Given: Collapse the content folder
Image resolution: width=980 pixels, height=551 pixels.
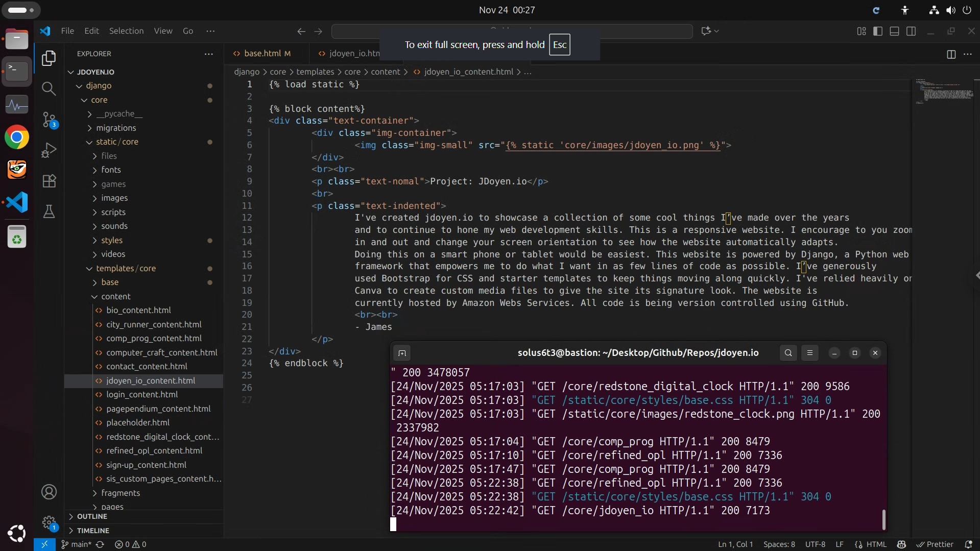Looking at the screenshot, I should (115, 296).
